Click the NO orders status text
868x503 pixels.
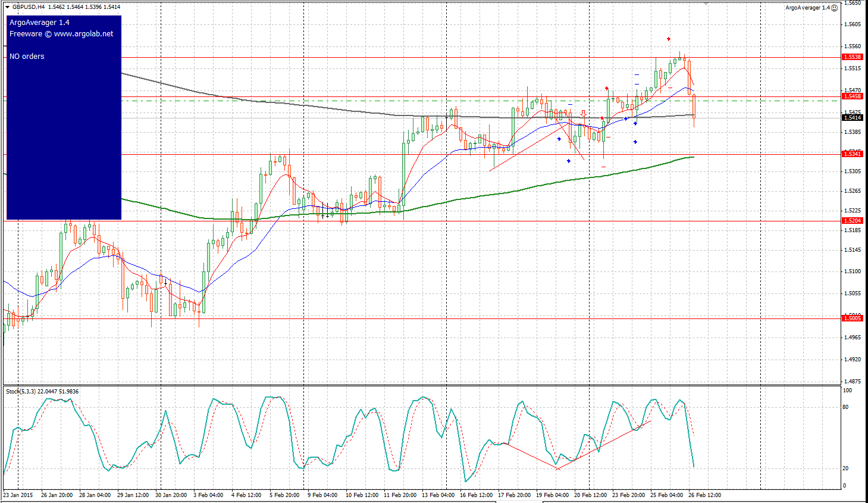[x=27, y=57]
